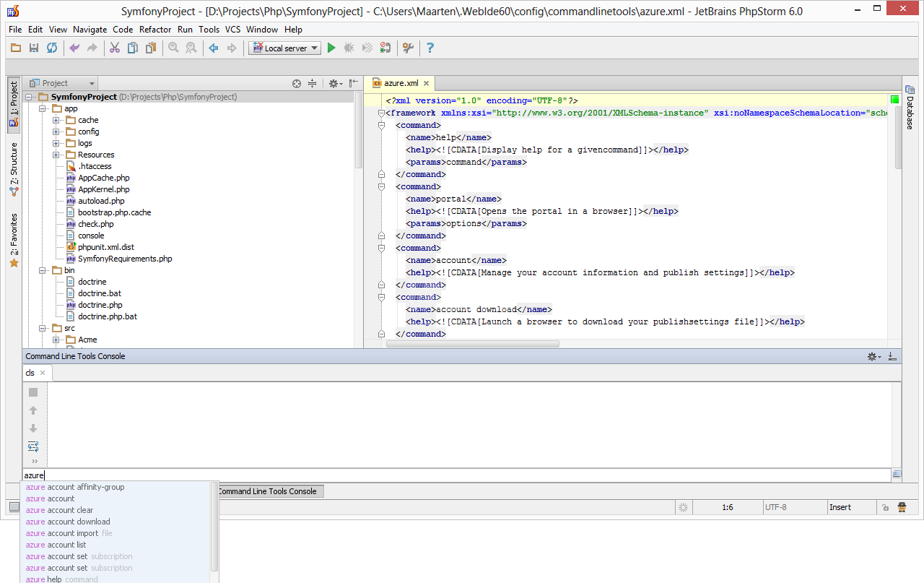Expand the Resources folder node

click(56, 155)
